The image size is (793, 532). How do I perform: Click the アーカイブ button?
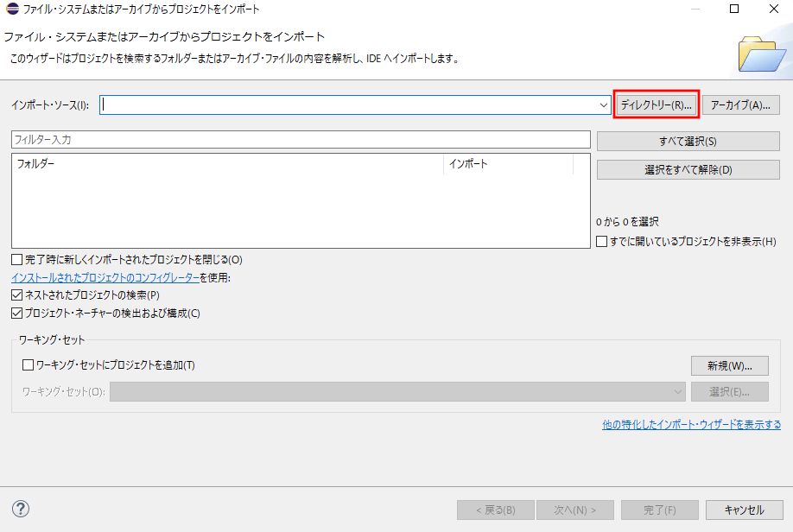point(741,104)
